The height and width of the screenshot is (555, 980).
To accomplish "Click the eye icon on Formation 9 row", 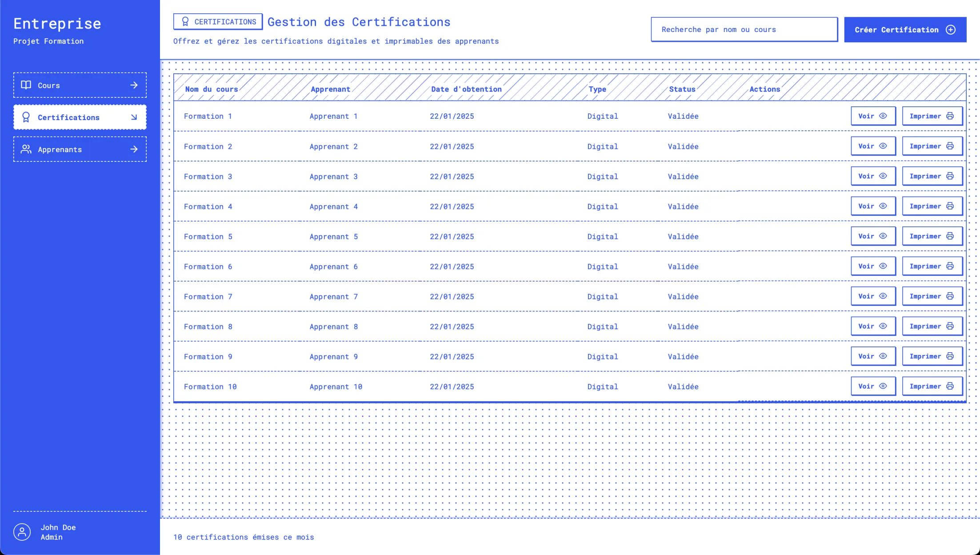I will 883,356.
